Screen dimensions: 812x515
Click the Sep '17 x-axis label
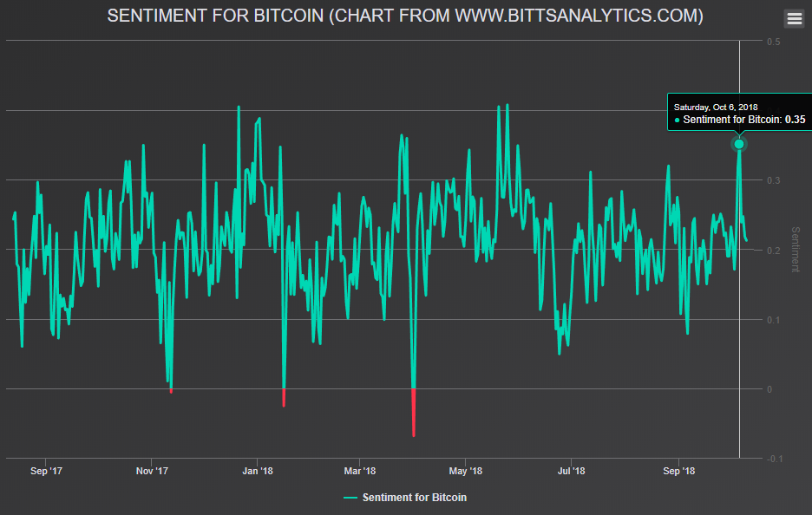46,471
